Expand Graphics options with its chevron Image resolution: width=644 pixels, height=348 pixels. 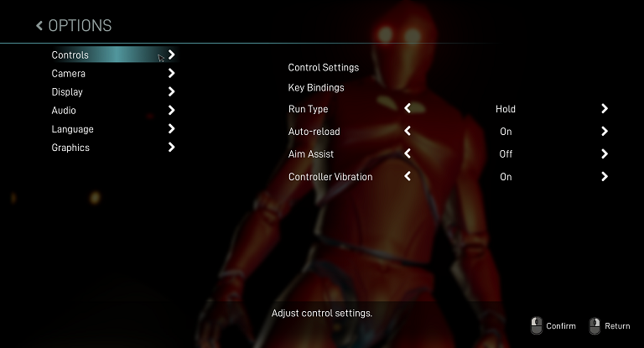coord(171,147)
